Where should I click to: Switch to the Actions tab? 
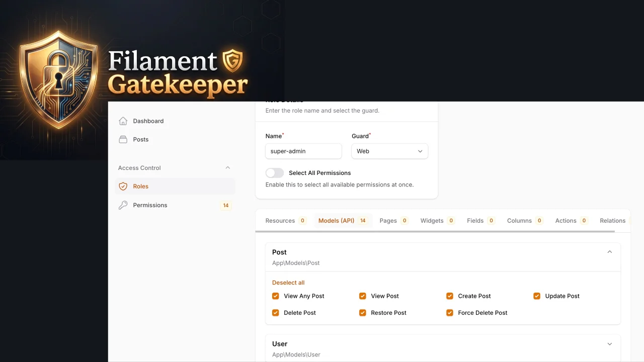[x=572, y=221]
